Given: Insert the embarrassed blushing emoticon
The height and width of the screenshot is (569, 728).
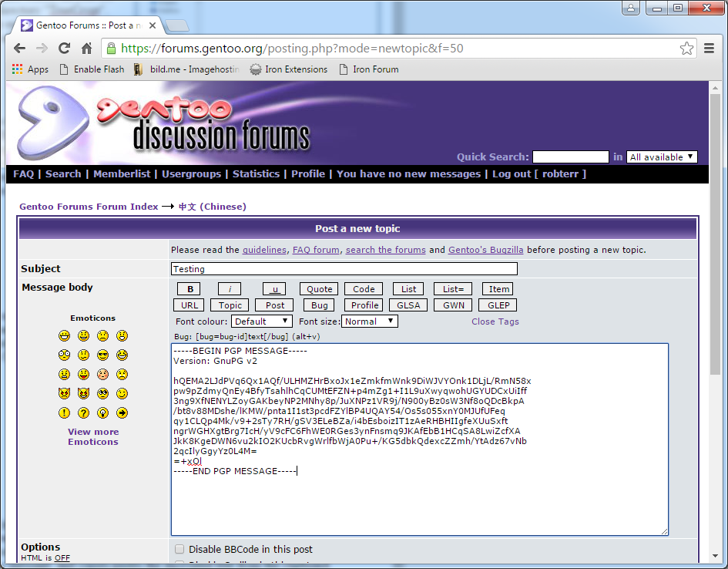Looking at the screenshot, I should [102, 375].
